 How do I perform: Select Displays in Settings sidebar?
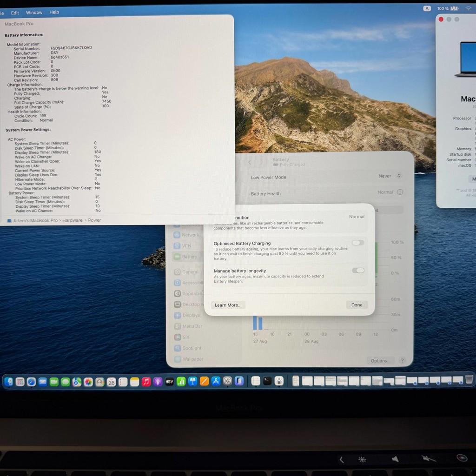pos(187,315)
